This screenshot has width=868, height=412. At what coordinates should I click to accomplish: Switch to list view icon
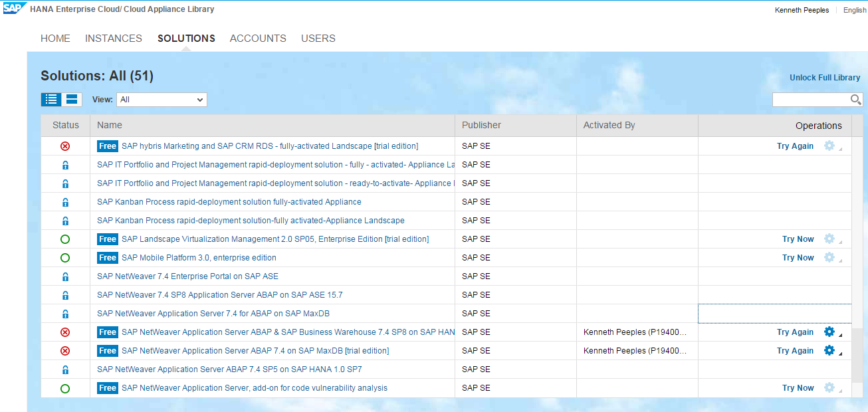(51, 100)
